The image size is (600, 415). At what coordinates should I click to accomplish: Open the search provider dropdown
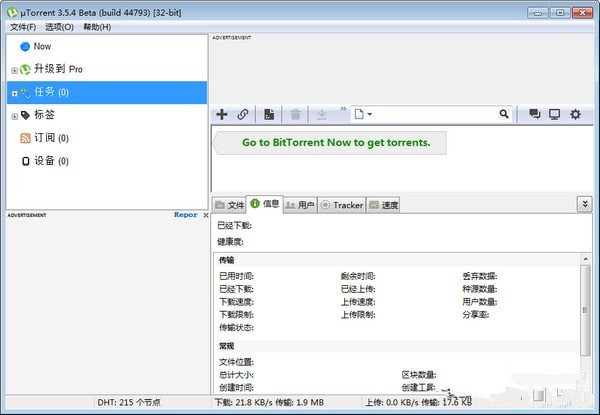coord(363,114)
